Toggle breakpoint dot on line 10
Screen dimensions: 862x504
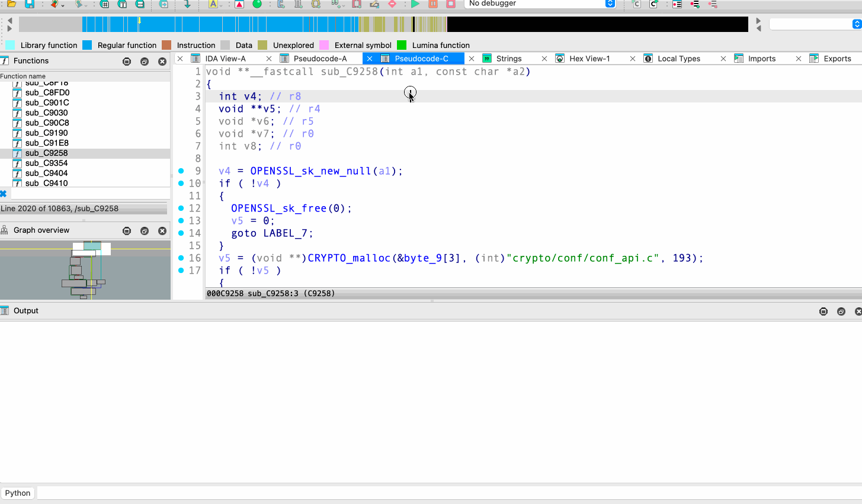pyautogui.click(x=181, y=184)
